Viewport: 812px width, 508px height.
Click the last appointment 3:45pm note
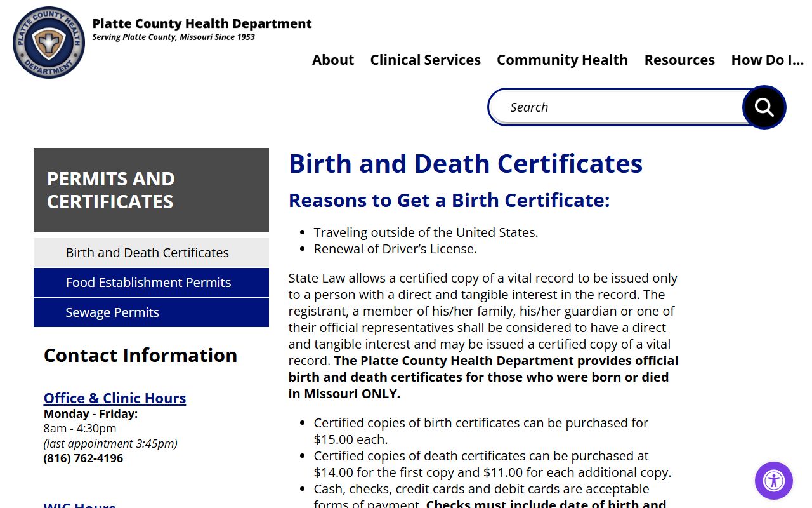point(110,443)
